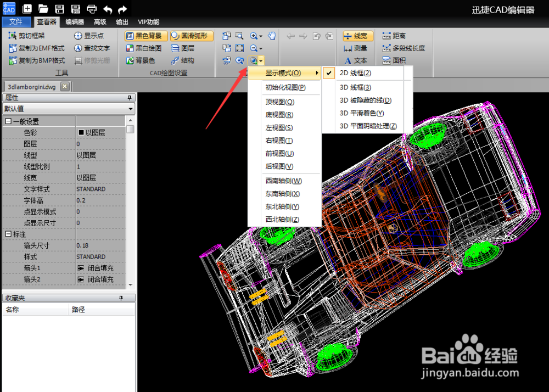The height and width of the screenshot is (392, 549).
Task: Select the 测量 tool
Action: pyautogui.click(x=354, y=48)
